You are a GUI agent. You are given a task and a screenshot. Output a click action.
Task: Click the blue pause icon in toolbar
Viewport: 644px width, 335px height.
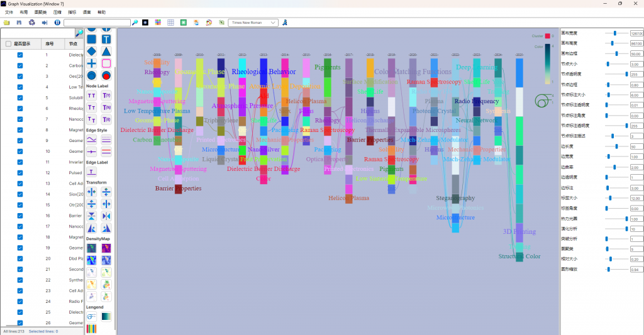[x=57, y=23]
